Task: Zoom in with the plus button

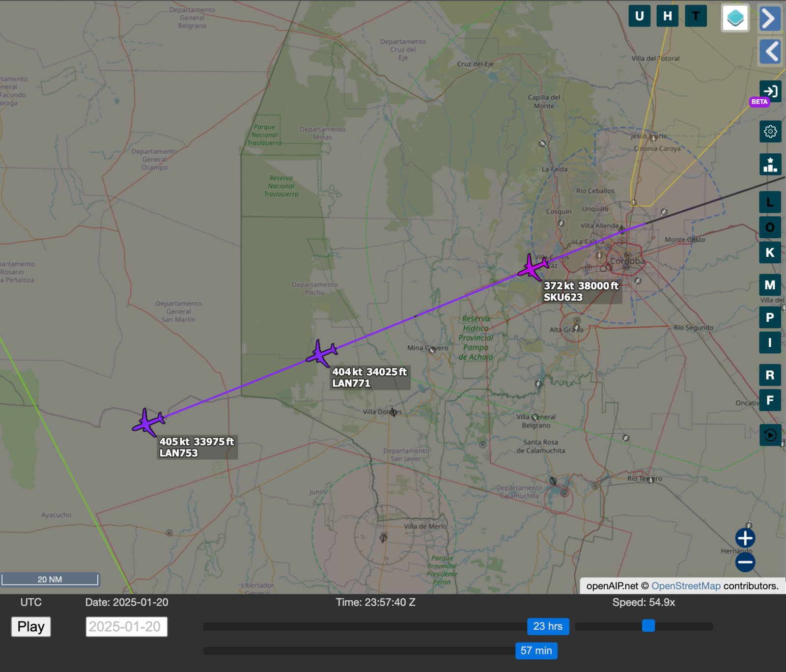Action: click(745, 538)
